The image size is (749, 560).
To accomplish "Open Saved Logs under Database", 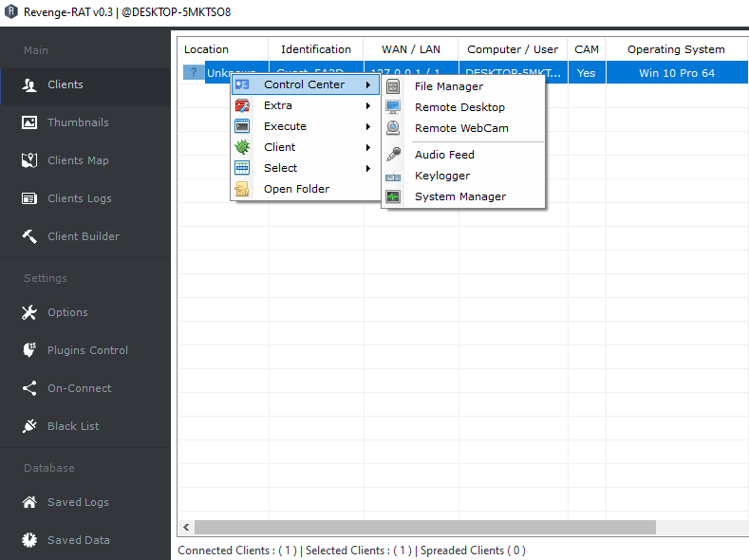I will [85, 502].
